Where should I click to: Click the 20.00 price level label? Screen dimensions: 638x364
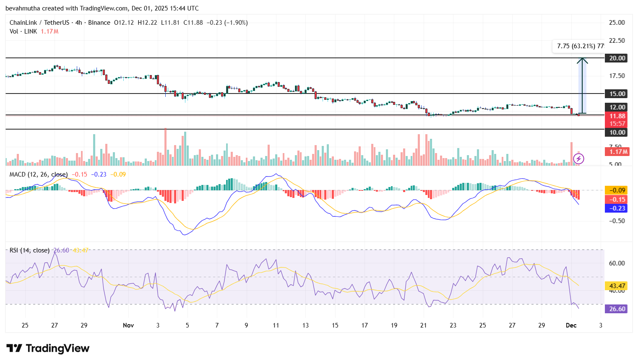tap(616, 58)
